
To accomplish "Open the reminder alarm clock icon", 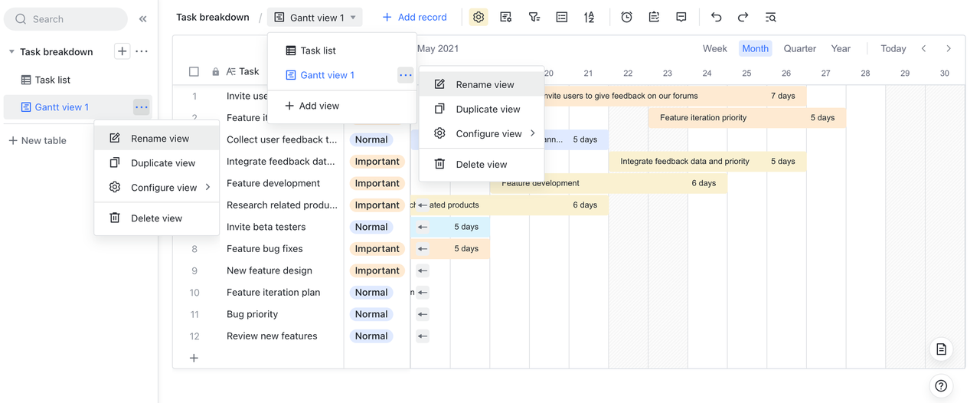I will pyautogui.click(x=626, y=17).
